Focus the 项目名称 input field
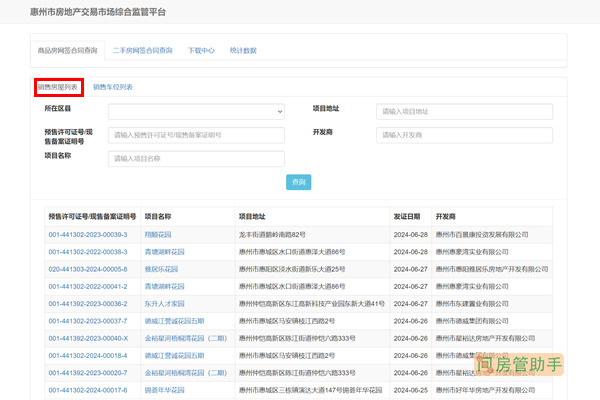Image resolution: width=600 pixels, height=400 pixels. pos(196,159)
